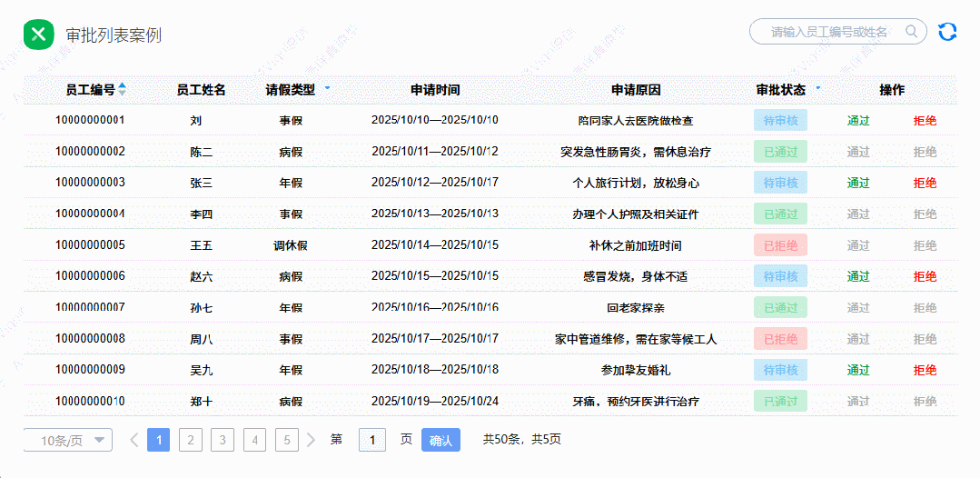The width and height of the screenshot is (980, 478).
Task: Click the reason 参加挚友婚礼
Action: coord(636,371)
